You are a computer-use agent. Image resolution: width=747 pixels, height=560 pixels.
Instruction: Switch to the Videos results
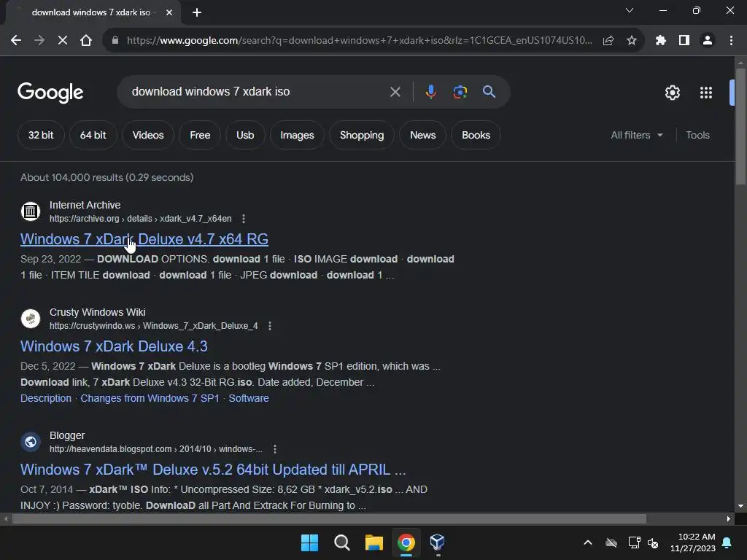(x=148, y=135)
